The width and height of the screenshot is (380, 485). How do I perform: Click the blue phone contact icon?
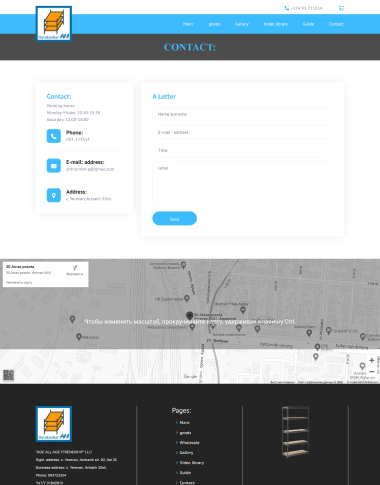tap(54, 136)
